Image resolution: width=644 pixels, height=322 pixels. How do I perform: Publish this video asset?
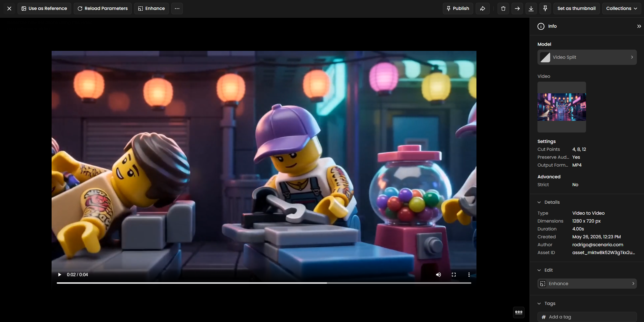[x=458, y=8]
